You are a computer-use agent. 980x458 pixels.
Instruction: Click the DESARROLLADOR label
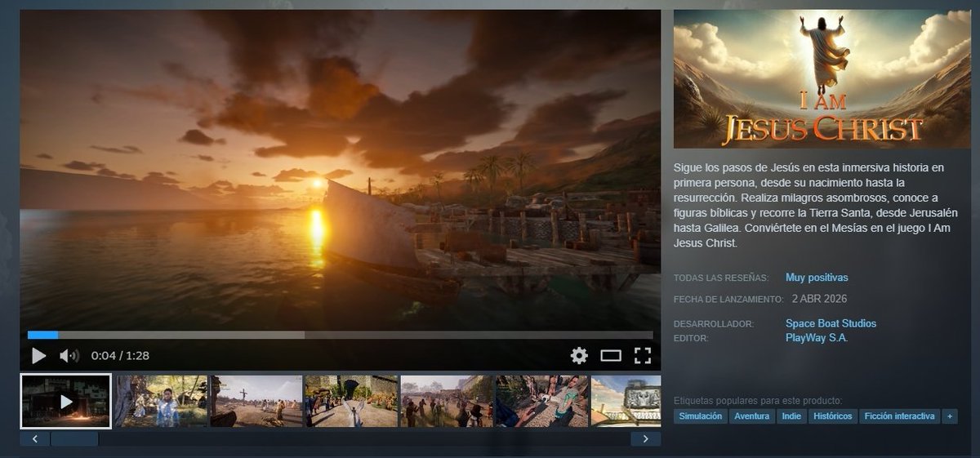(714, 324)
